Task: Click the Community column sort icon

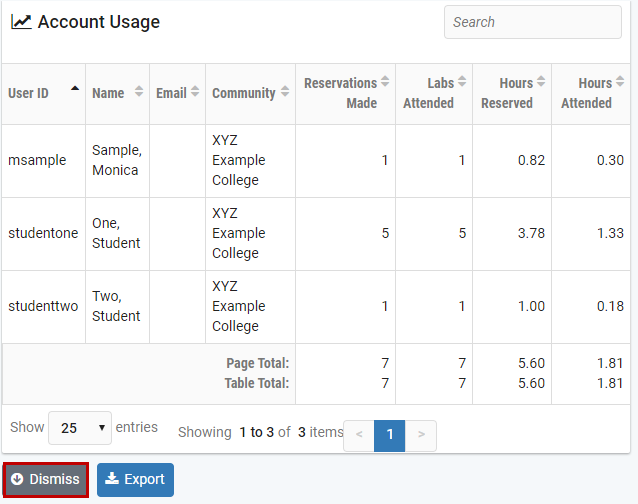Action: 285,93
